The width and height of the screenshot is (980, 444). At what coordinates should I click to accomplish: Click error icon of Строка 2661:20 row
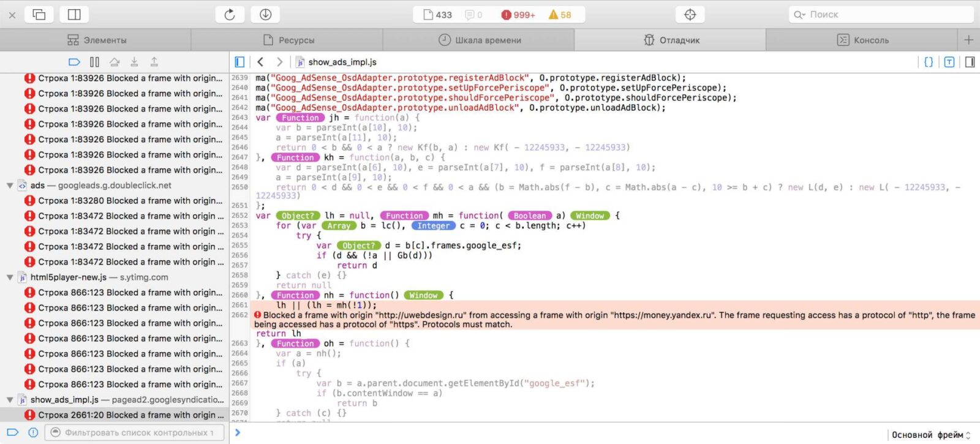(29, 415)
